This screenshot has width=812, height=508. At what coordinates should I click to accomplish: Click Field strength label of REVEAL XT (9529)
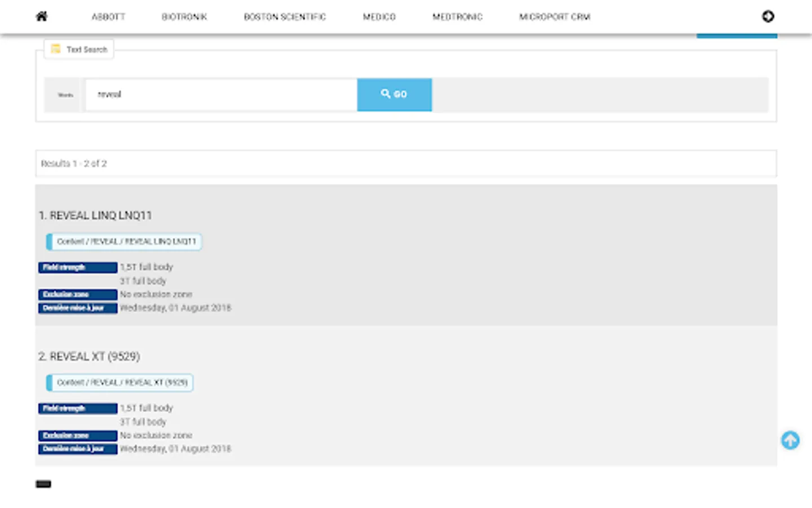point(78,409)
